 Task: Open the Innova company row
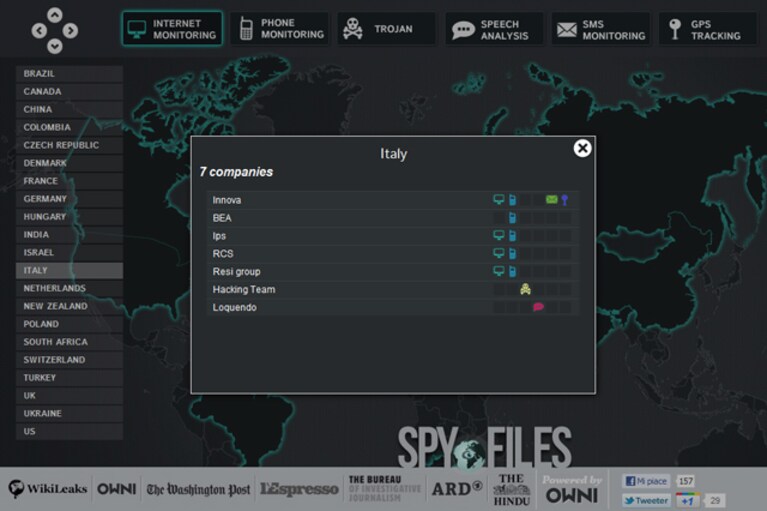(392, 200)
